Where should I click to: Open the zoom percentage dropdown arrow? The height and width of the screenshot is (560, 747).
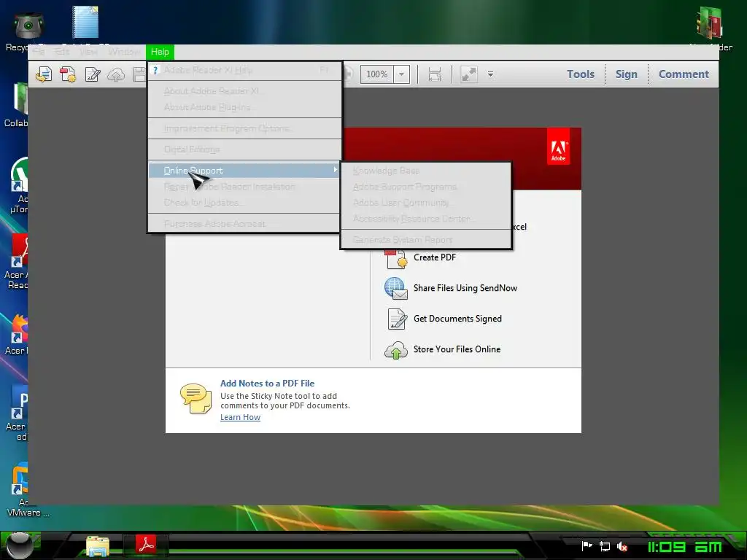[x=402, y=74]
